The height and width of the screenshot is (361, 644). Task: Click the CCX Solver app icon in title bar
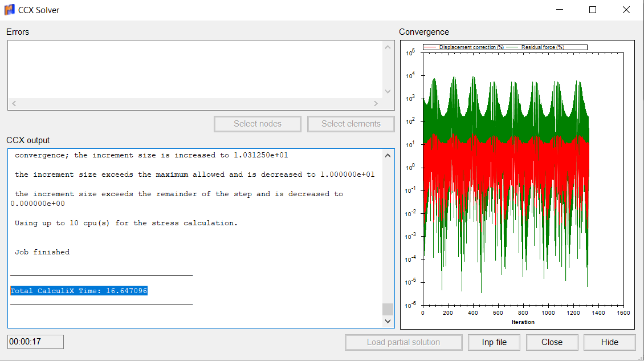click(9, 10)
